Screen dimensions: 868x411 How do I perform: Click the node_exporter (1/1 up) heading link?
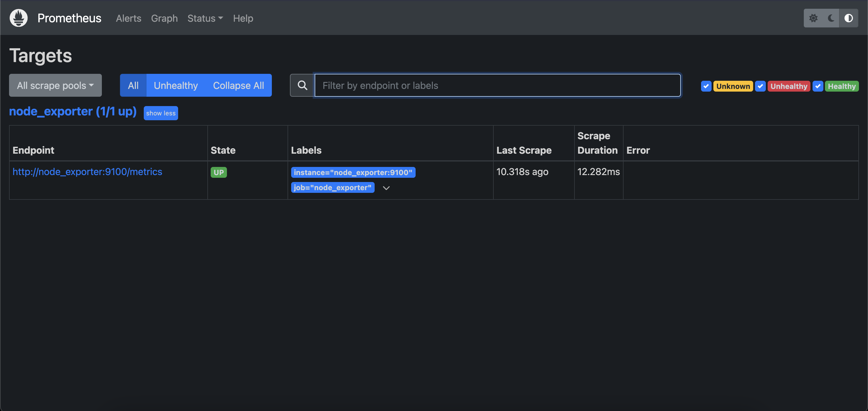pos(73,111)
